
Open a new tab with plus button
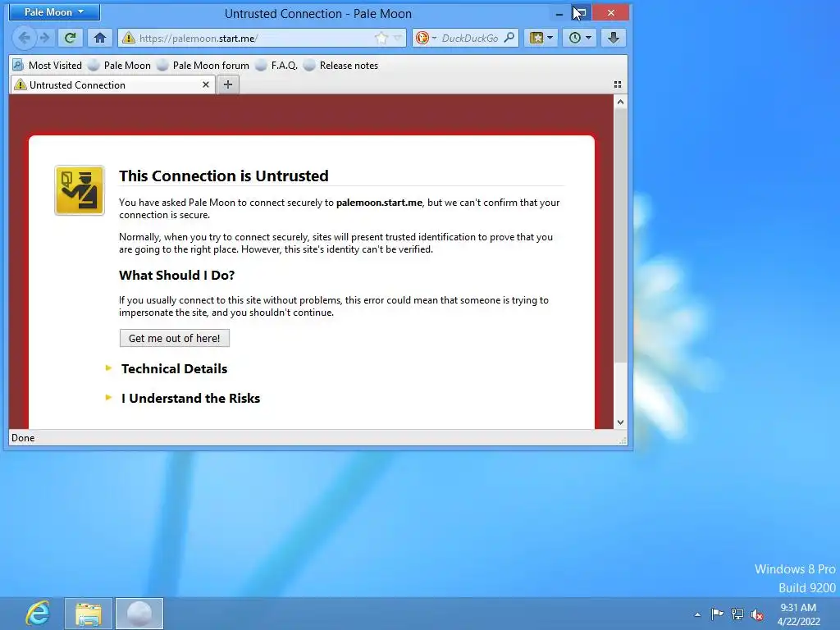pos(228,84)
